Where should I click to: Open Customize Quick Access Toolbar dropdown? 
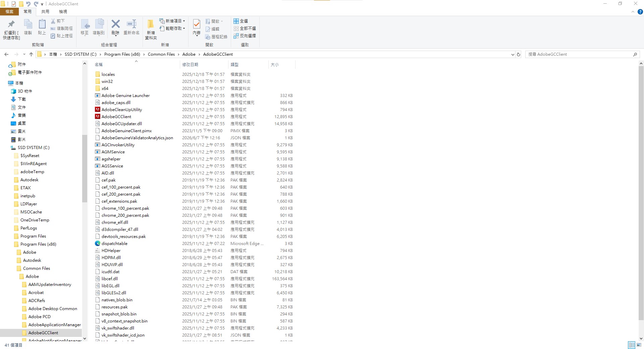click(42, 4)
